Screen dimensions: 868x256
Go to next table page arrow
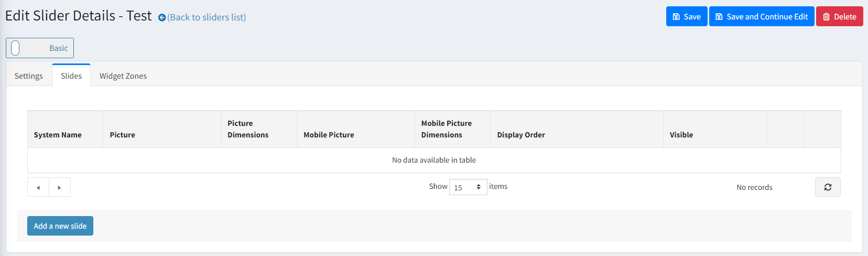click(60, 187)
